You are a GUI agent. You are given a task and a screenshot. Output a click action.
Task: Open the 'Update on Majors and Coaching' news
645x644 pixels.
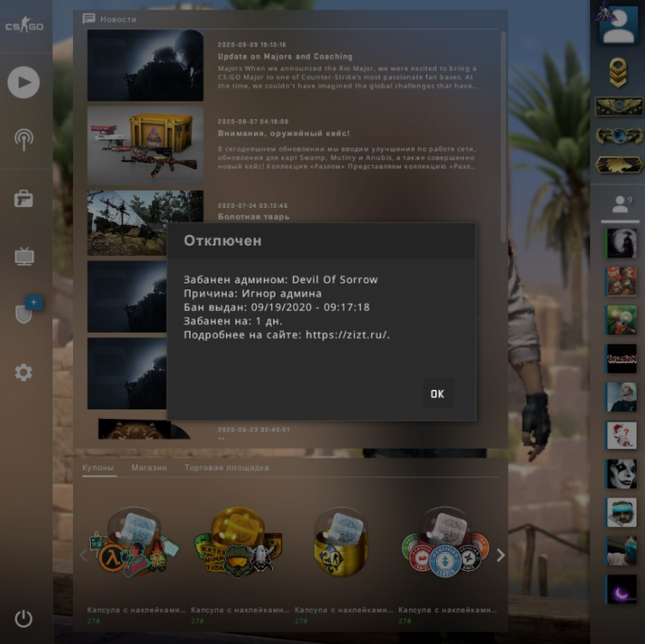tap(285, 57)
